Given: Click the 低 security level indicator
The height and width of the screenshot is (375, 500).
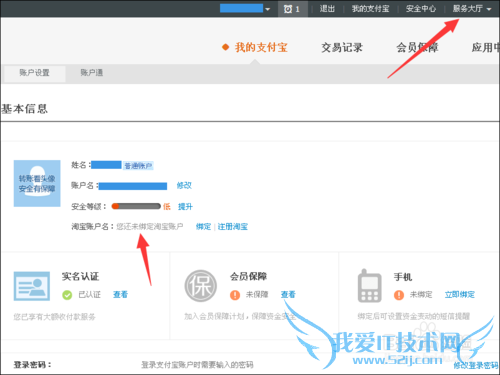Looking at the screenshot, I should [x=167, y=207].
